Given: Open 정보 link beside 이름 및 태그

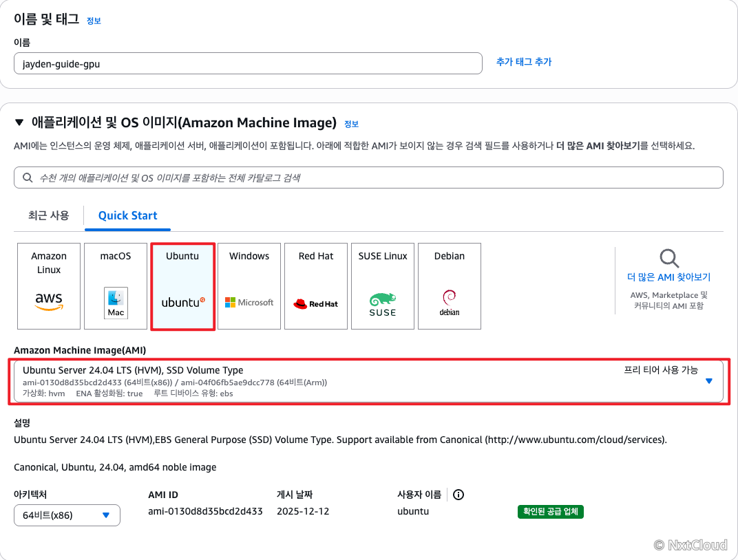Looking at the screenshot, I should click(94, 21).
